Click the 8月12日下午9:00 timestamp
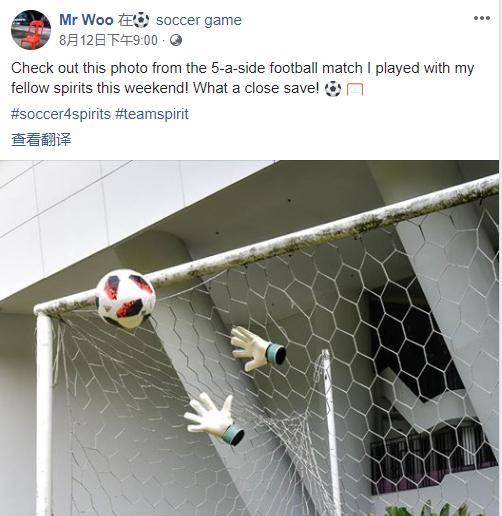The height and width of the screenshot is (516, 502). pyautogui.click(x=108, y=40)
